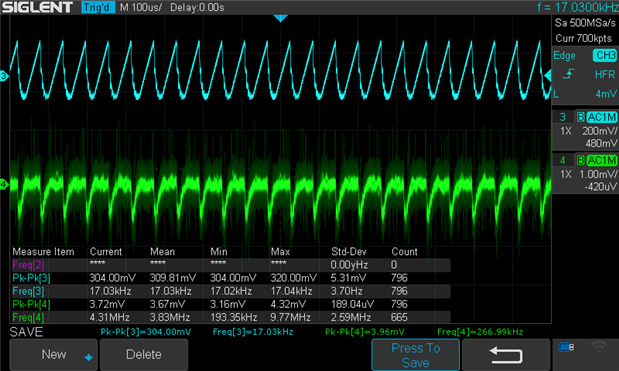Click channel 3 200mV/ scale value
619x371 pixels.
pos(600,131)
